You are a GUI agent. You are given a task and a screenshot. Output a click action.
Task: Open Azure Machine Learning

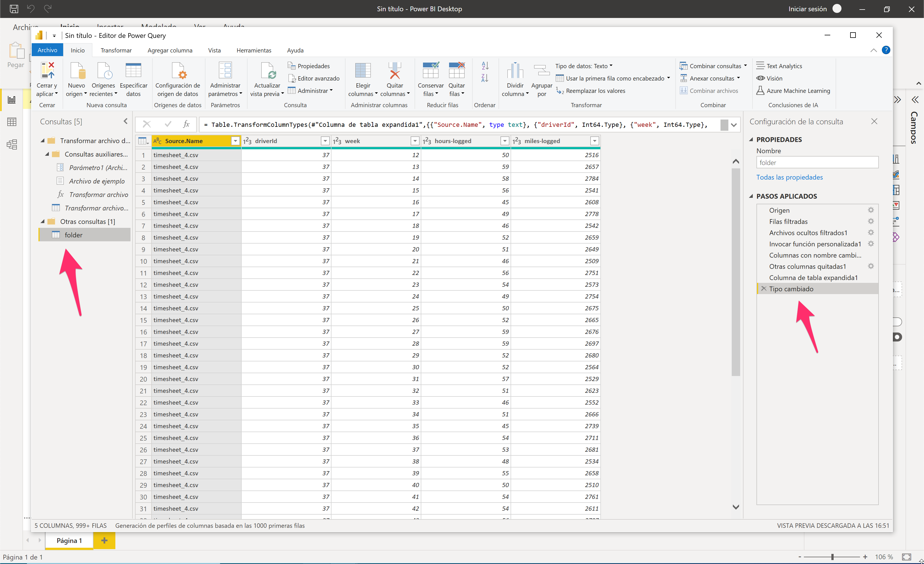793,91
